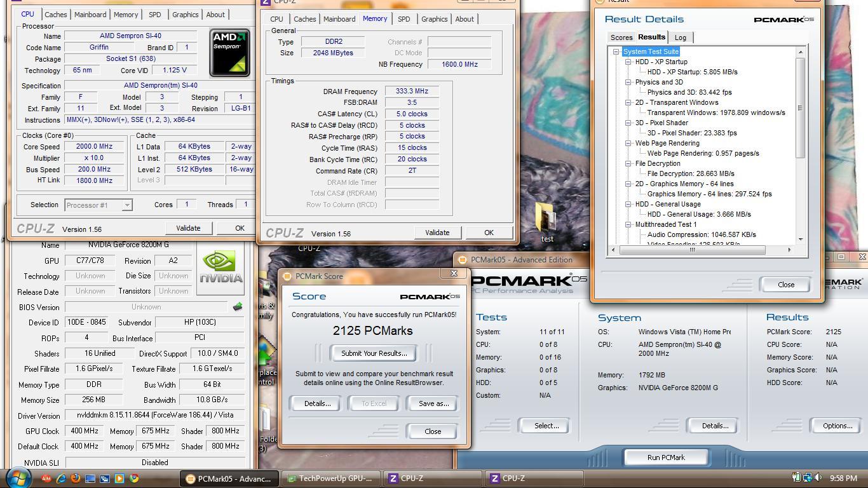Image resolution: width=868 pixels, height=488 pixels.
Task: Switch to the TechPowerUp GPU-Z taskbar button
Action: pyautogui.click(x=330, y=478)
